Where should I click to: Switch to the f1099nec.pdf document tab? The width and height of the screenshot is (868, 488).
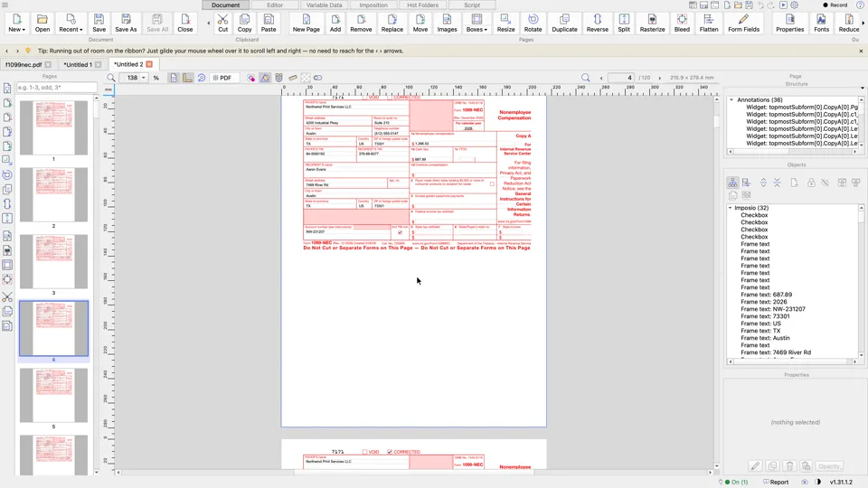pyautogui.click(x=24, y=65)
